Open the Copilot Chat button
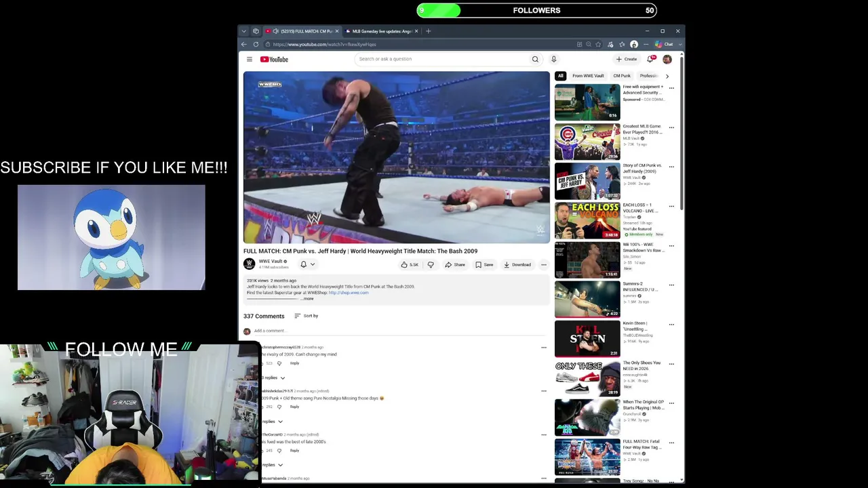The width and height of the screenshot is (868, 488). click(x=664, y=45)
